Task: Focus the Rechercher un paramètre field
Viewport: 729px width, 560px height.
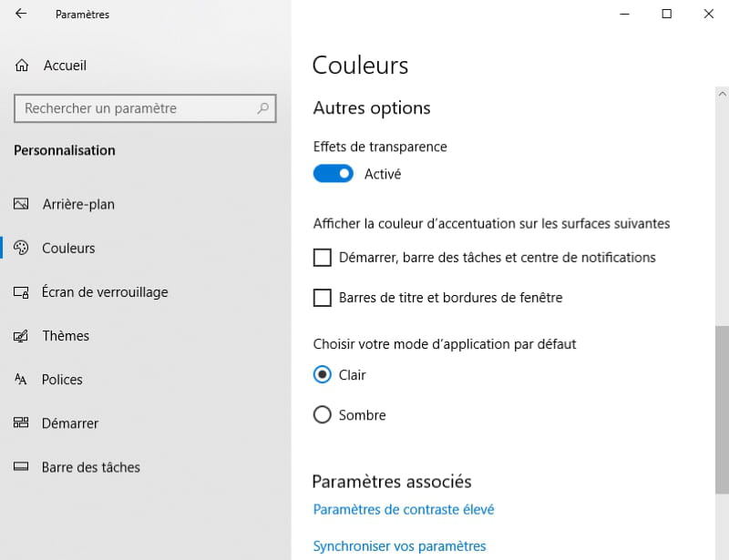Action: pos(137,108)
